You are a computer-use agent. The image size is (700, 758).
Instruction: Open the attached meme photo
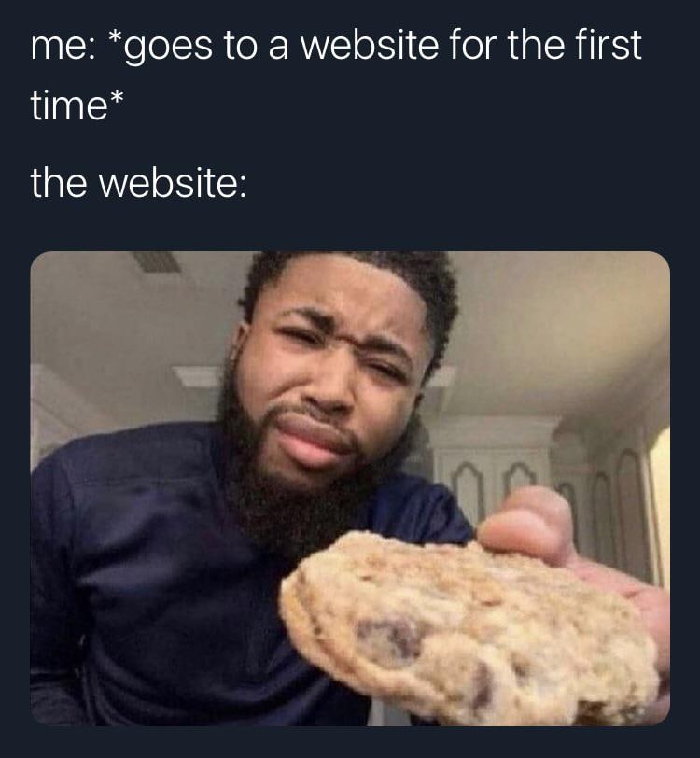[350, 488]
